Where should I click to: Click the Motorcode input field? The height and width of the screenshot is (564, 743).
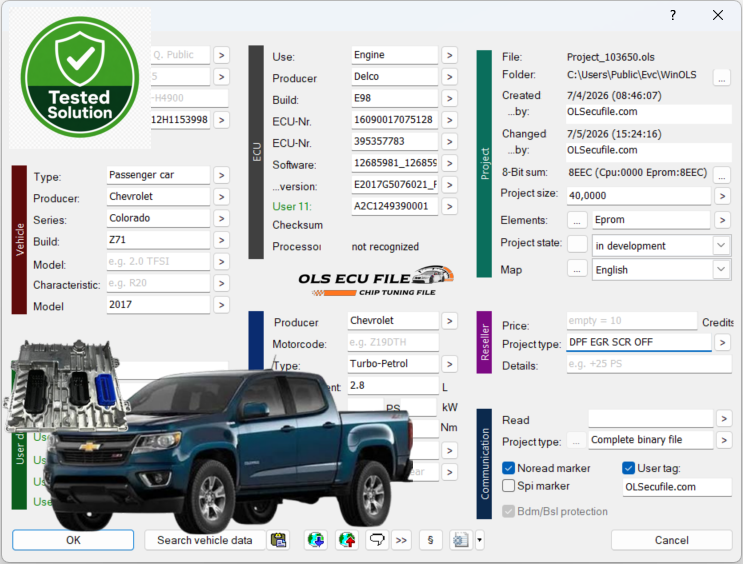[x=393, y=342]
